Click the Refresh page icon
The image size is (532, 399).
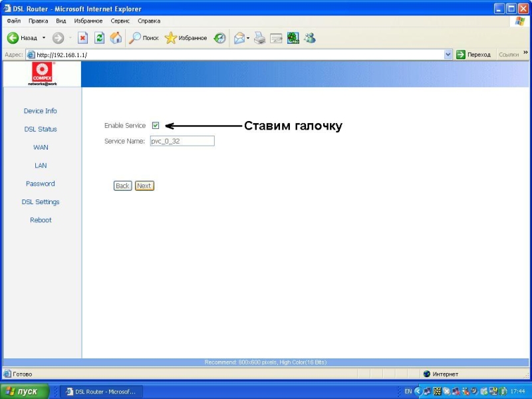tap(99, 38)
